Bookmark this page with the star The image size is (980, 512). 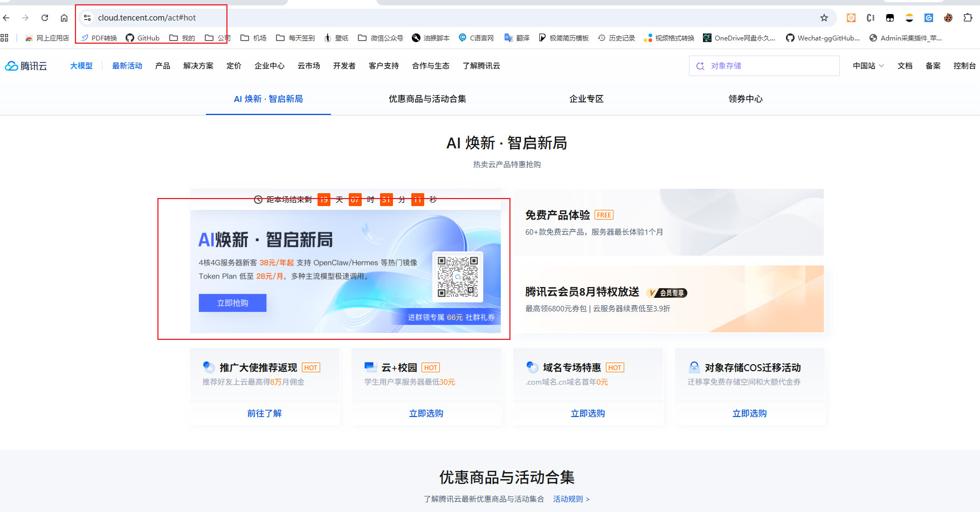(x=824, y=18)
